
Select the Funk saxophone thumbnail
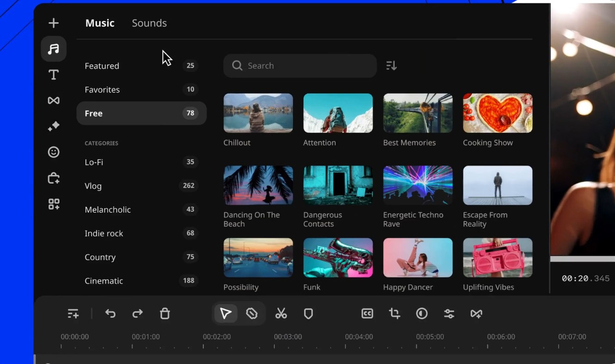[x=338, y=258]
